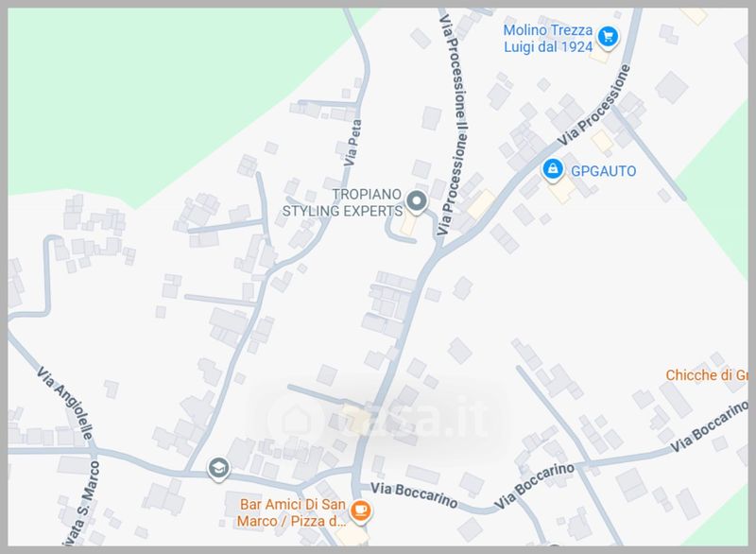Click the Chicche di Gr orange place label
The image size is (756, 554).
(x=707, y=375)
